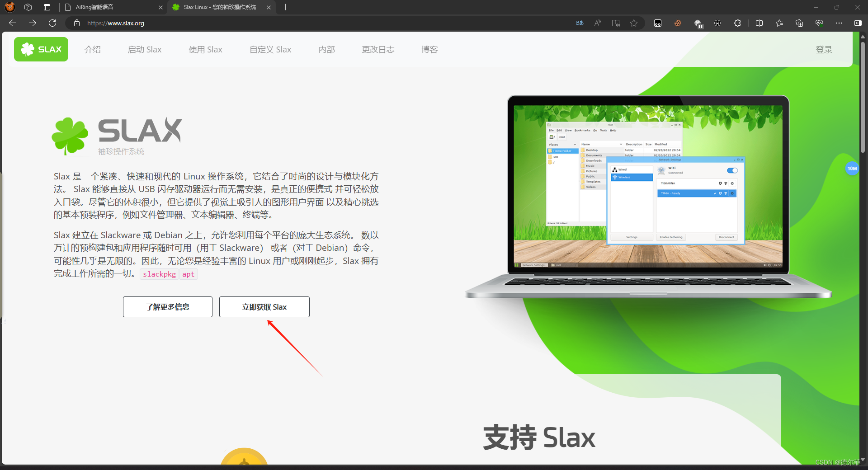The height and width of the screenshot is (470, 868).
Task: Click the 袖珍操作系统 subtitle text
Action: click(x=121, y=151)
